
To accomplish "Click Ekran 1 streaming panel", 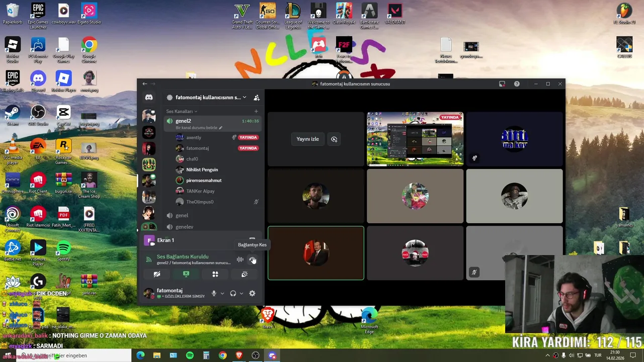I will [x=166, y=240].
